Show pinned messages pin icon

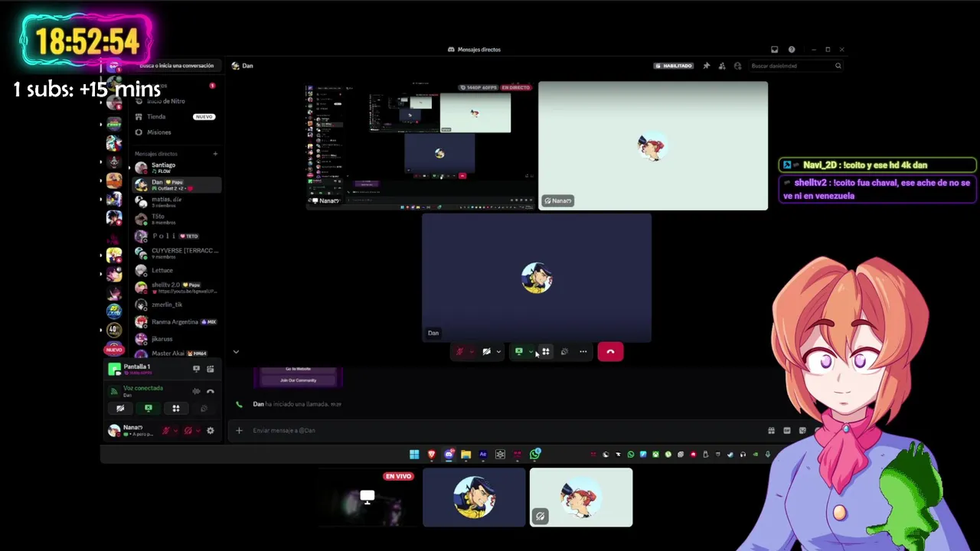pyautogui.click(x=707, y=66)
